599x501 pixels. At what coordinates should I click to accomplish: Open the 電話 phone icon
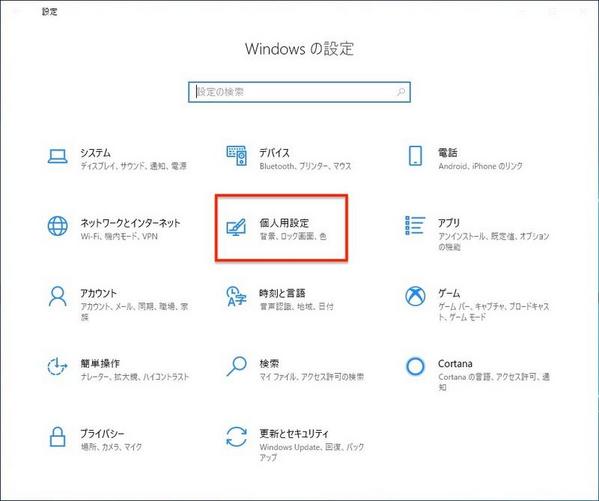click(x=415, y=156)
